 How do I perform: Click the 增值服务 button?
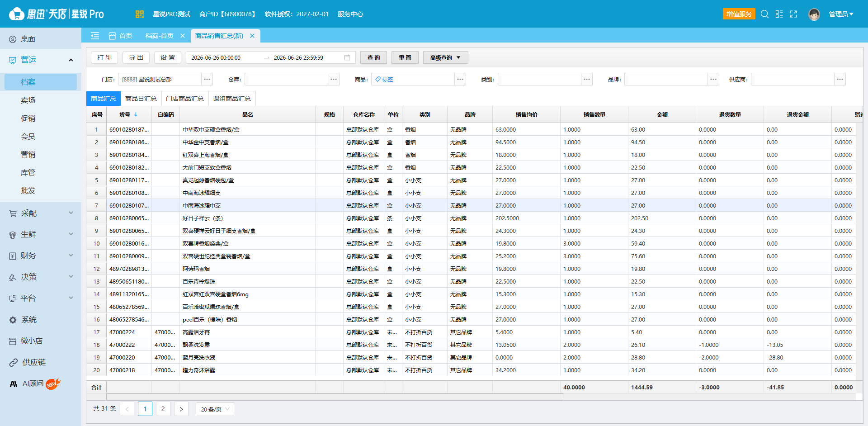[739, 14]
